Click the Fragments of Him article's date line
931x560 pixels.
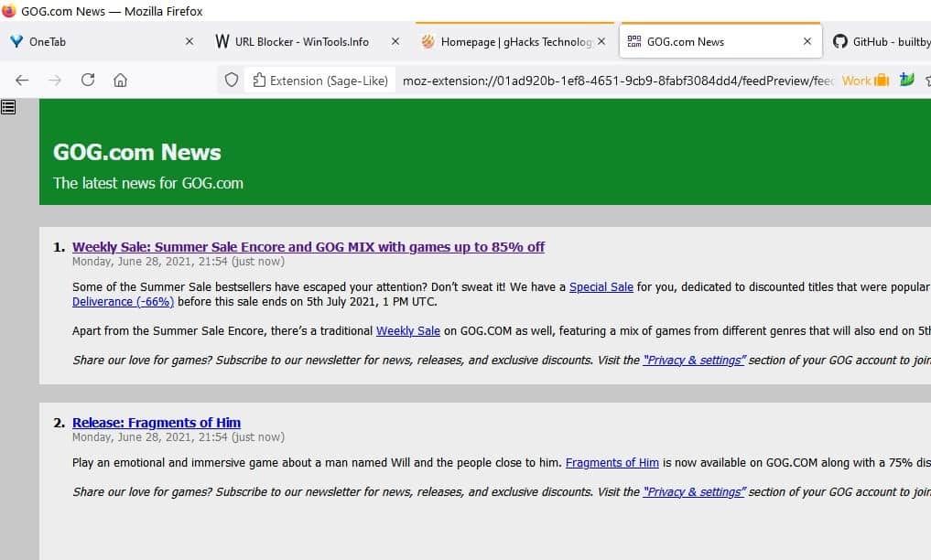[179, 437]
